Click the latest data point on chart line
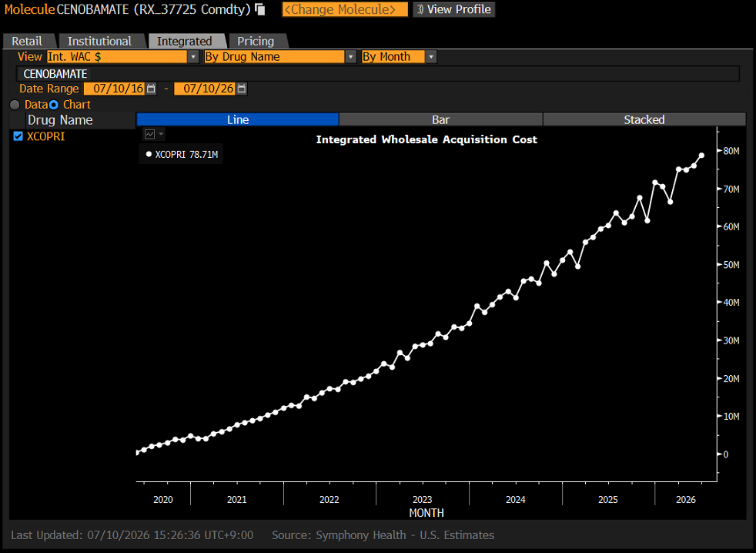756x553 pixels. [x=701, y=156]
